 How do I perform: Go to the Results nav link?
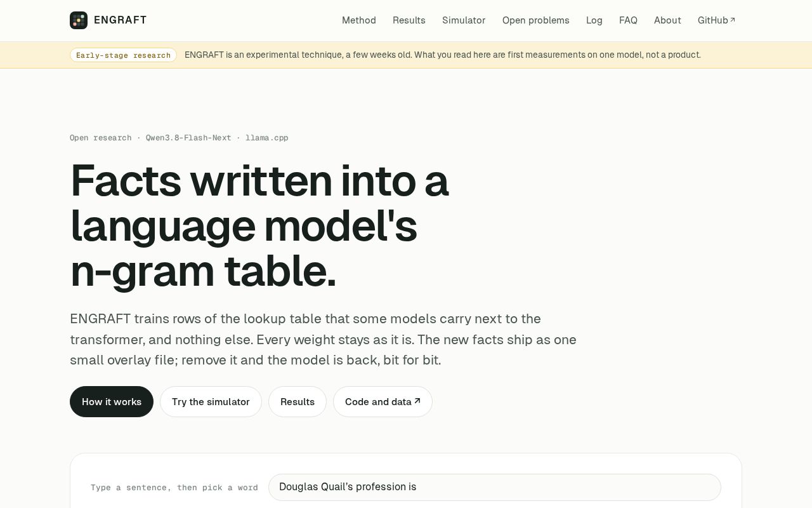tap(409, 20)
